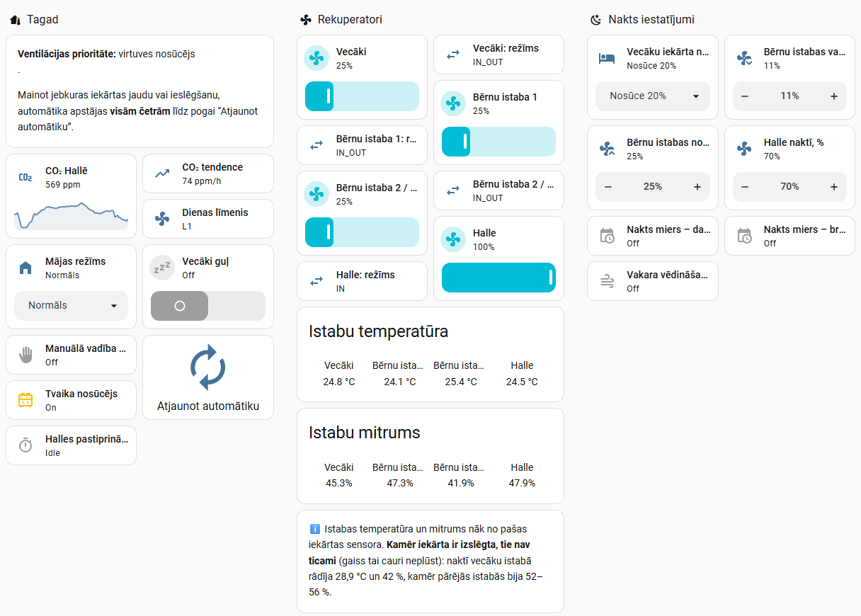Click the Halle naktī fan icon
The height and width of the screenshot is (616, 861).
tap(743, 149)
